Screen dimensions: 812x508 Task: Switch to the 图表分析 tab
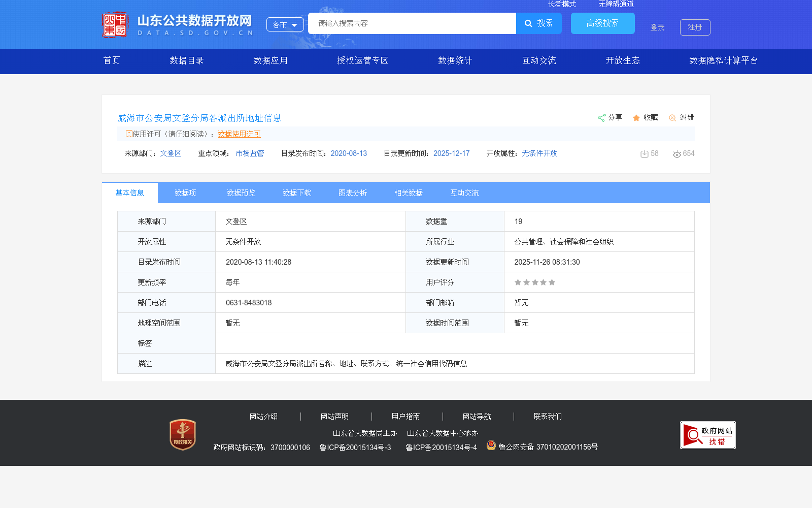tap(353, 193)
